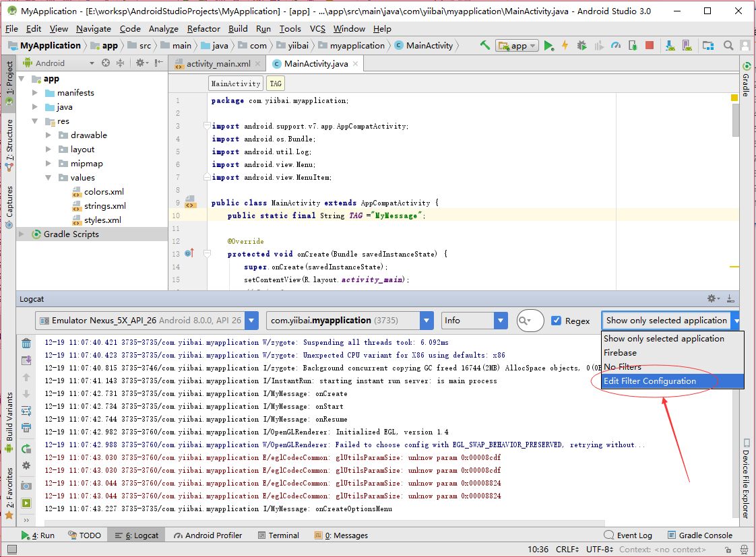Switch to the activity_main.xml tab
This screenshot has width=756, height=557.
[217, 64]
